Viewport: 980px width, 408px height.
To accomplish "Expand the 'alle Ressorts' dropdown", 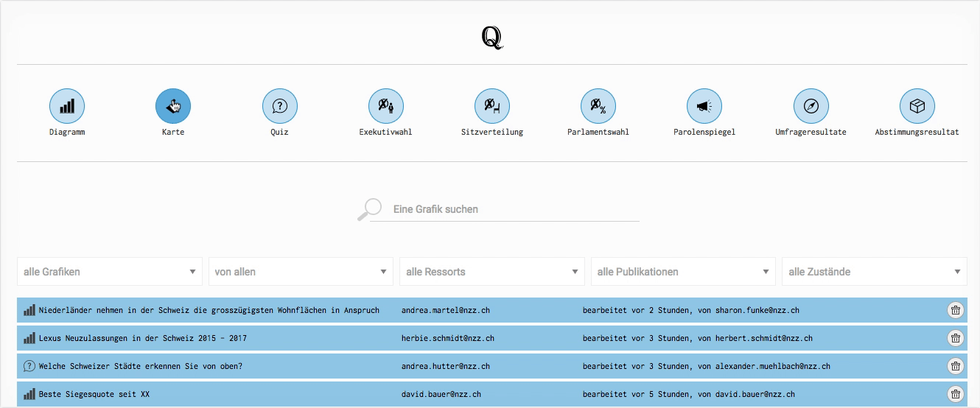I will click(x=492, y=272).
